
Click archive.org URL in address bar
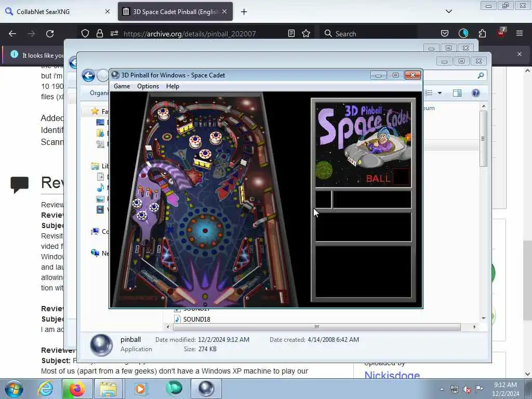[x=190, y=34]
